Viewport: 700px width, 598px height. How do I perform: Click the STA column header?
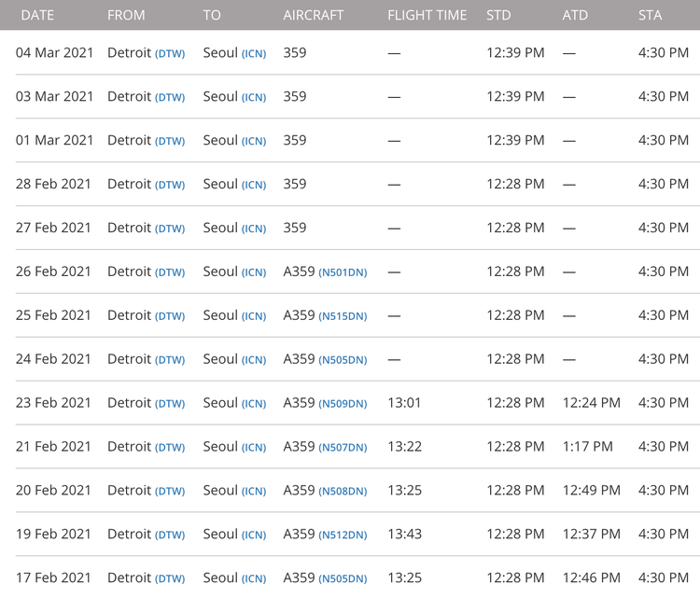coord(650,15)
